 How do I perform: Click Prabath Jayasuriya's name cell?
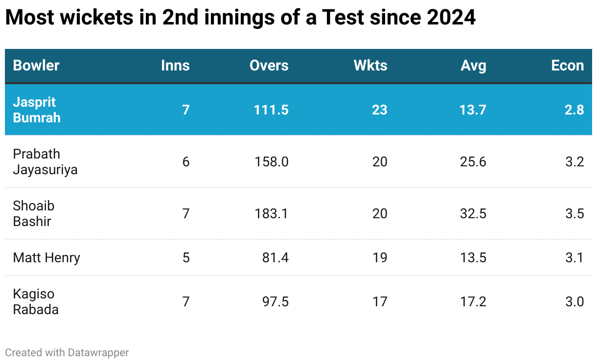(x=45, y=161)
